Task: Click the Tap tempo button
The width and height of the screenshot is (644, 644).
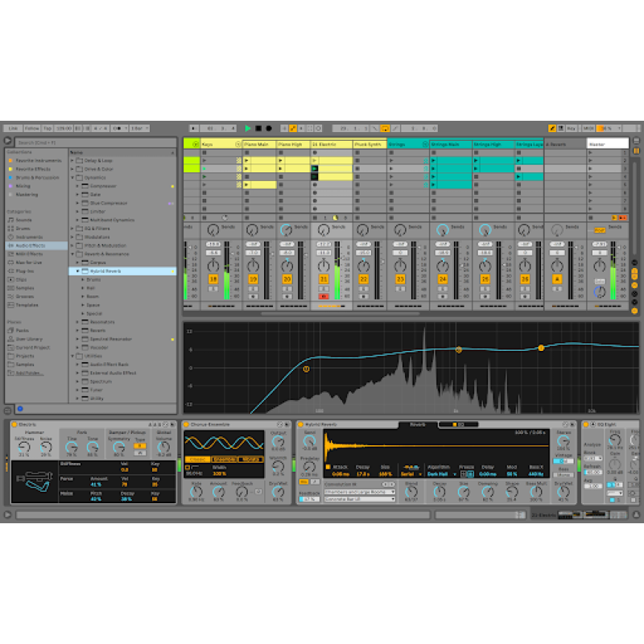Action: tap(47, 128)
